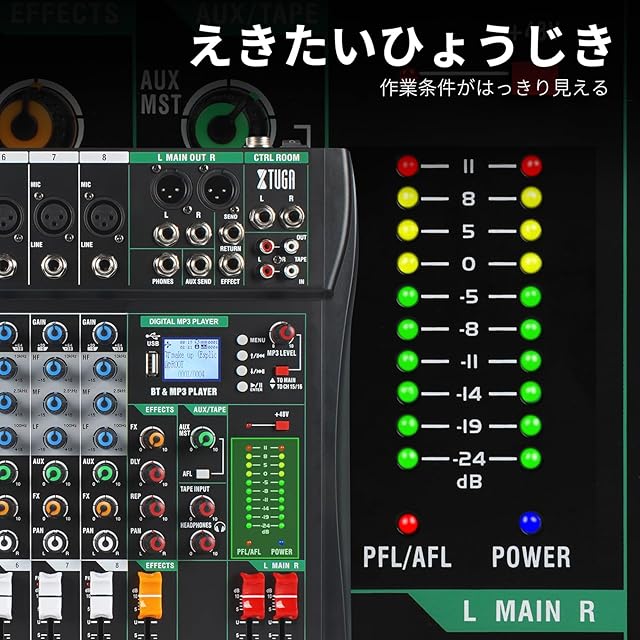Push the MENU button
The image size is (640, 640).
coord(242,340)
